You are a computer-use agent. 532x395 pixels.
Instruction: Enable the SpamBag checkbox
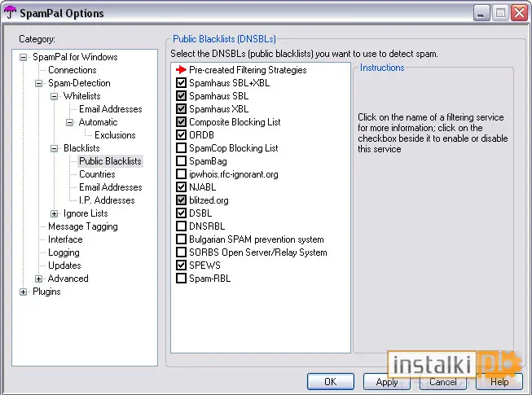tap(181, 161)
